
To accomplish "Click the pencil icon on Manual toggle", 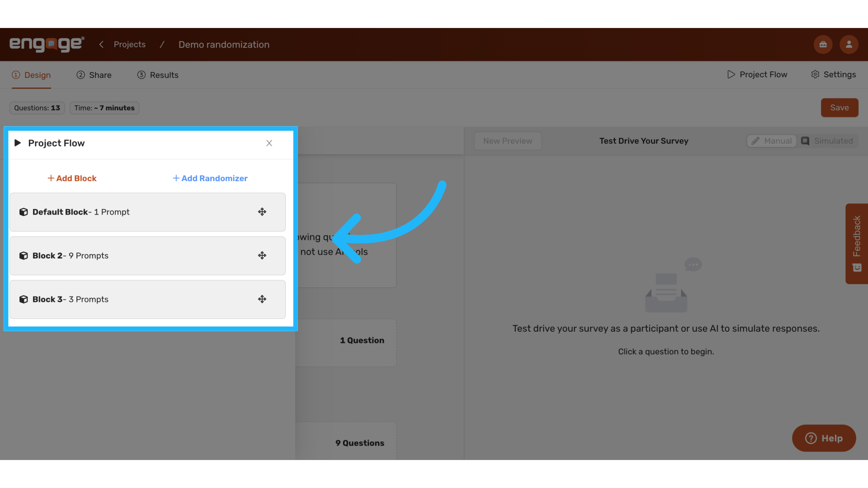I will (x=755, y=141).
